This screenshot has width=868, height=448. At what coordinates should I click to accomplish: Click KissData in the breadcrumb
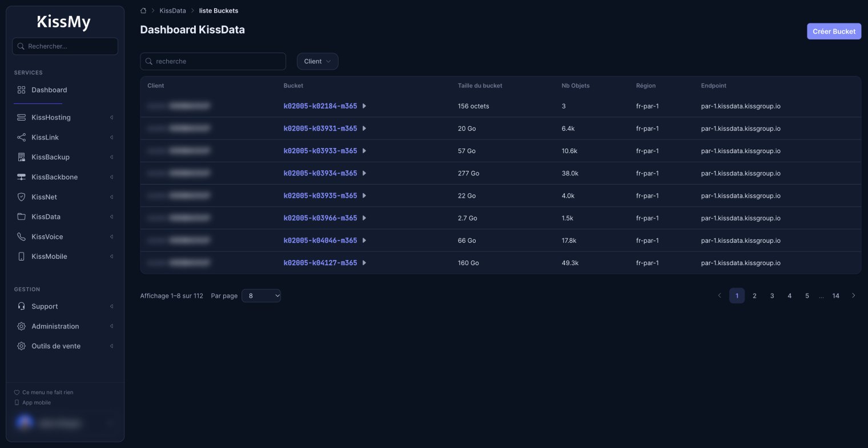[x=172, y=11]
